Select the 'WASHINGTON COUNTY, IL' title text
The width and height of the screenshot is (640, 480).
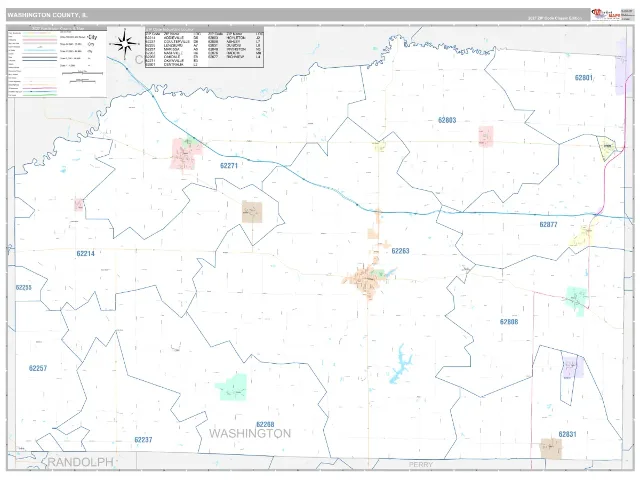(x=47, y=15)
